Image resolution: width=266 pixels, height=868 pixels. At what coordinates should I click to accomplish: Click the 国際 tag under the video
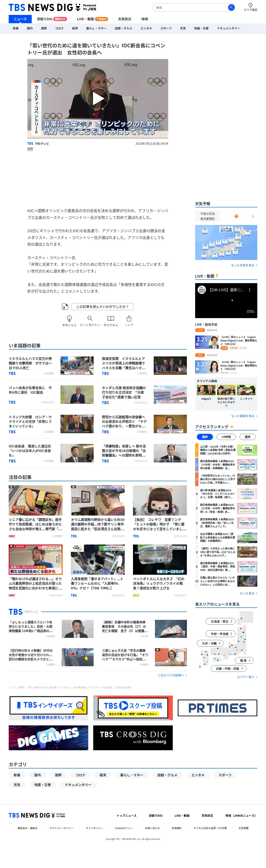[x=30, y=149]
